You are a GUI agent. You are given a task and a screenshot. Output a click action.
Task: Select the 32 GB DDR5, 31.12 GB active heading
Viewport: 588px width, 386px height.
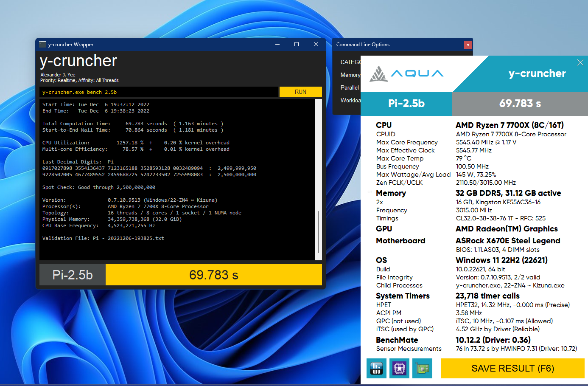[508, 193]
